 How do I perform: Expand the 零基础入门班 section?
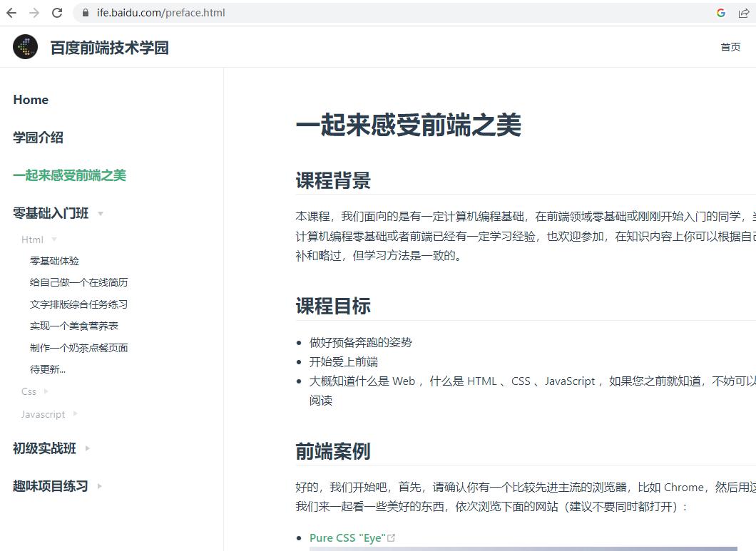coord(101,213)
